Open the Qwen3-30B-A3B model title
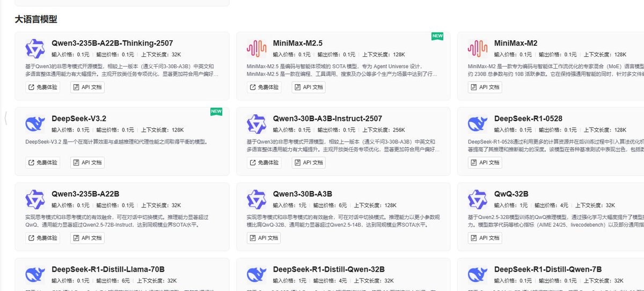 coord(303,193)
